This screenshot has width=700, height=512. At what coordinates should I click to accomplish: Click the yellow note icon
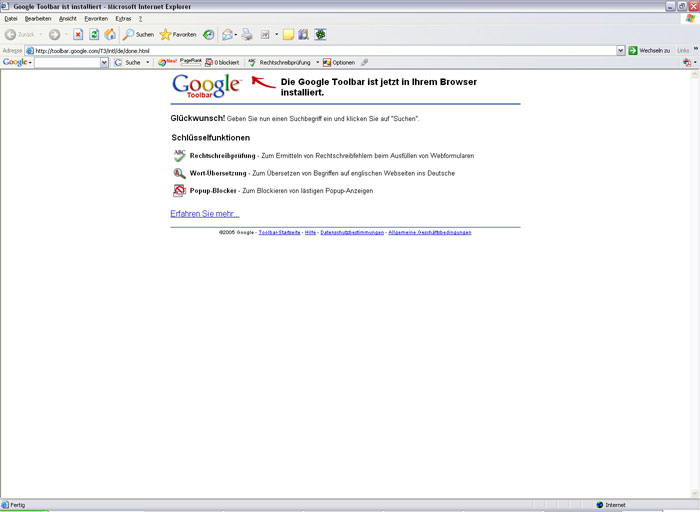pyautogui.click(x=288, y=34)
